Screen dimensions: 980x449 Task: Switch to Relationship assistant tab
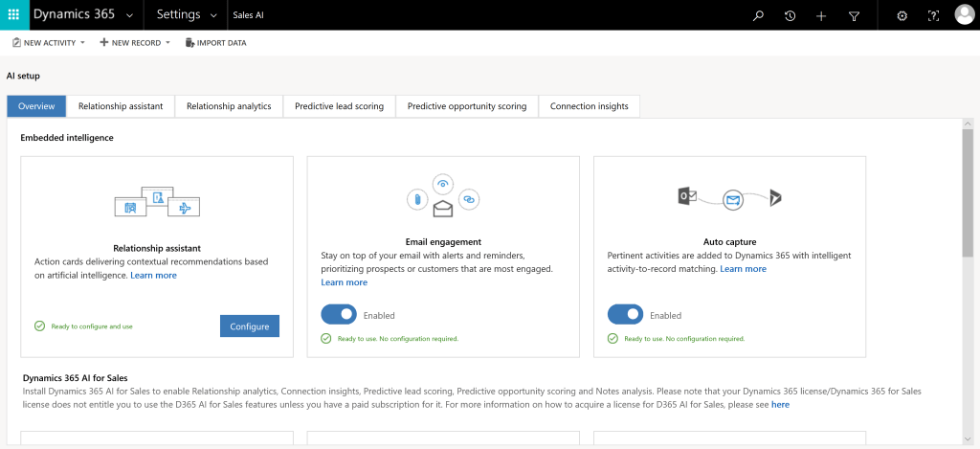click(121, 105)
